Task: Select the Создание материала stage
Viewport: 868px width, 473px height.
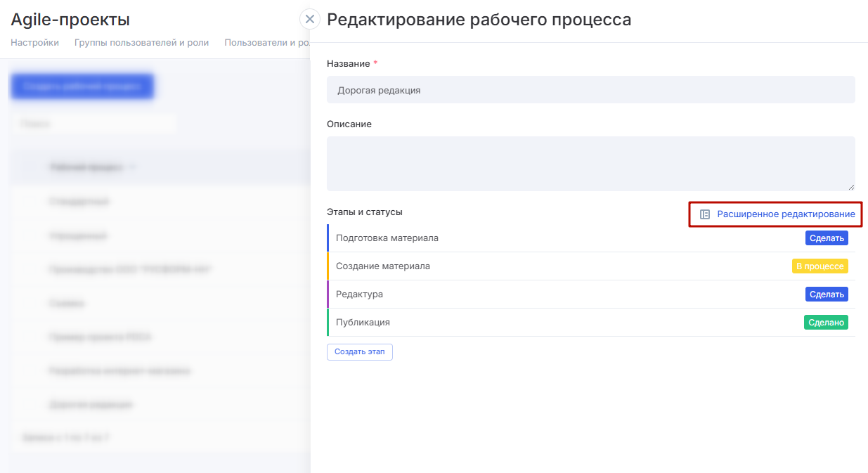Action: (383, 266)
